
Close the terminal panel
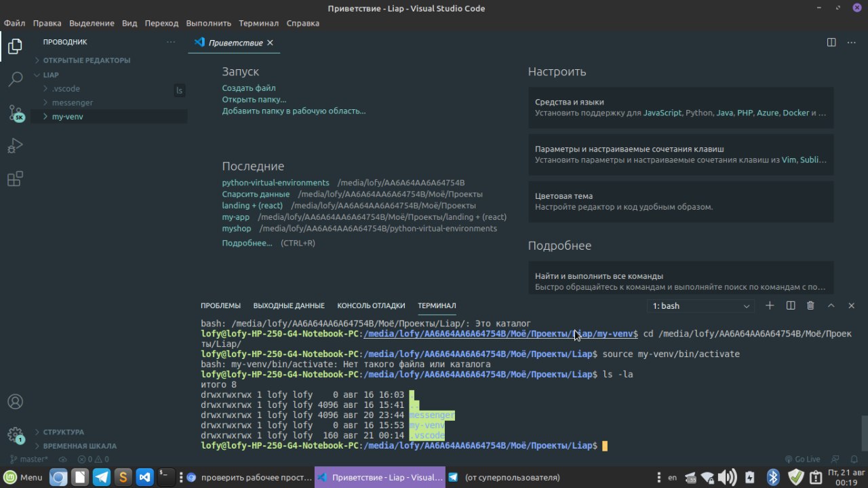click(852, 305)
